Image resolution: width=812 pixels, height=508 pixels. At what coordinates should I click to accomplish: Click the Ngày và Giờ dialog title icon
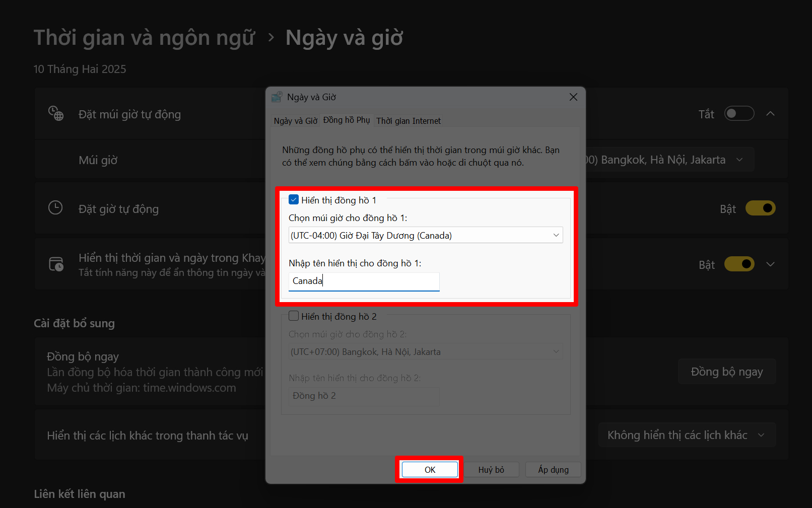click(277, 97)
